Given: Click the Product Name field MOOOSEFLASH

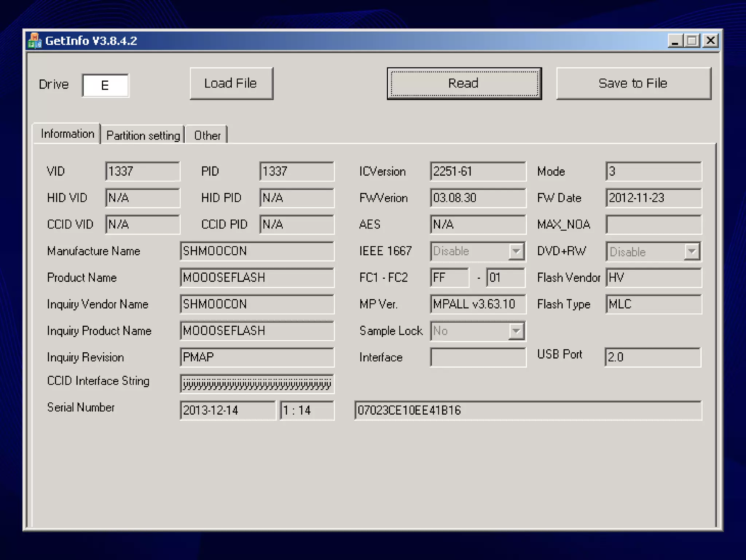Looking at the screenshot, I should pos(256,278).
